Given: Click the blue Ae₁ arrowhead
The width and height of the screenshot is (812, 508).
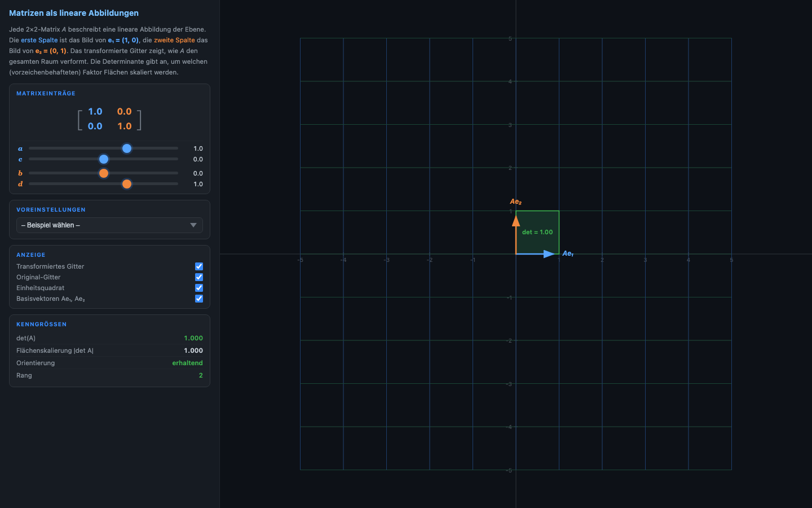Looking at the screenshot, I should 549,254.
